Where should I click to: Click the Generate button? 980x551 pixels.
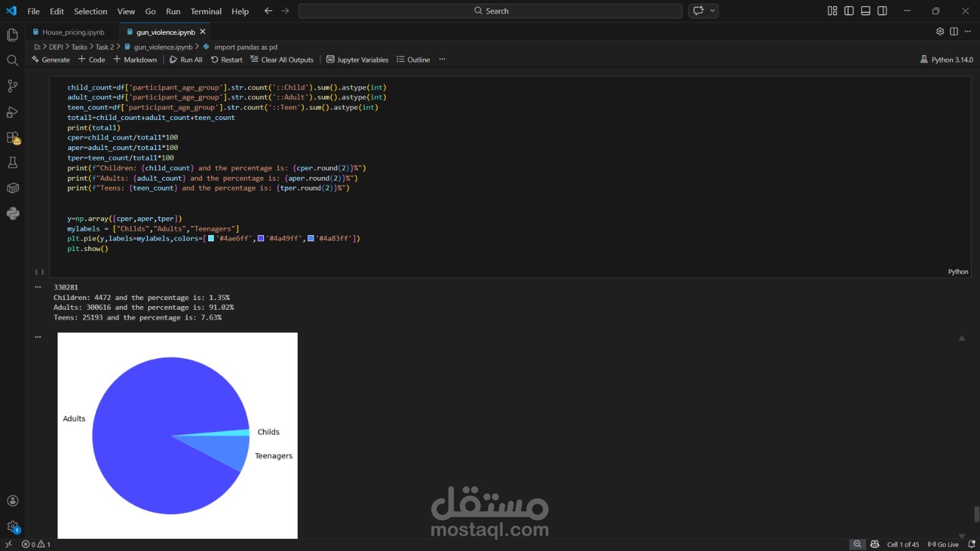(x=51, y=59)
